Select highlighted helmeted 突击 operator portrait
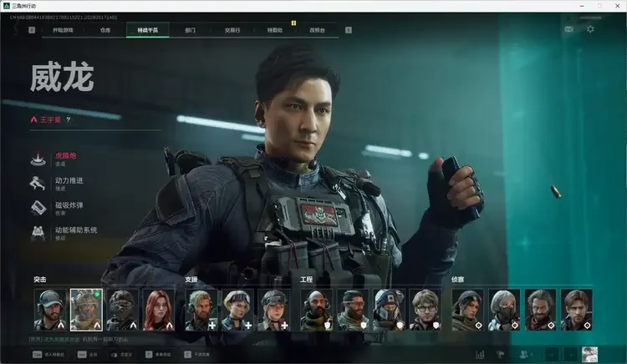 (86, 310)
